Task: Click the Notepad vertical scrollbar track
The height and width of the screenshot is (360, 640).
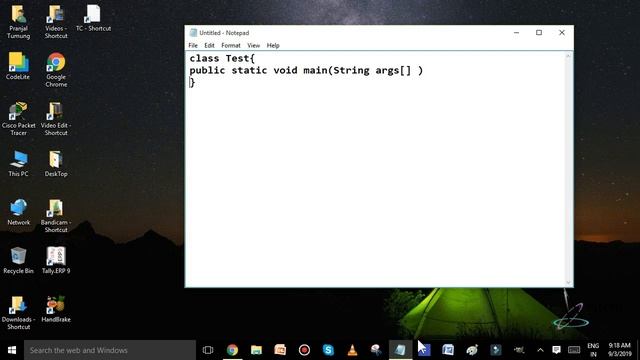Action: pyautogui.click(x=568, y=169)
